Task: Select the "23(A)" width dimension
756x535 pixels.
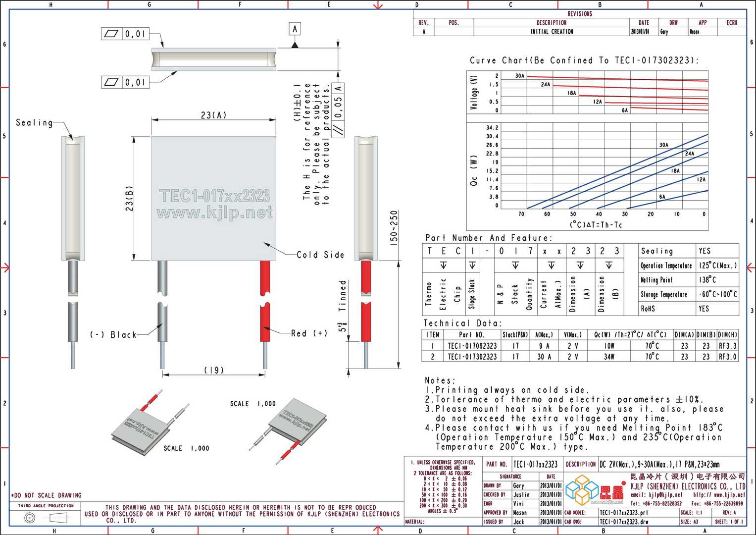Action: click(214, 115)
